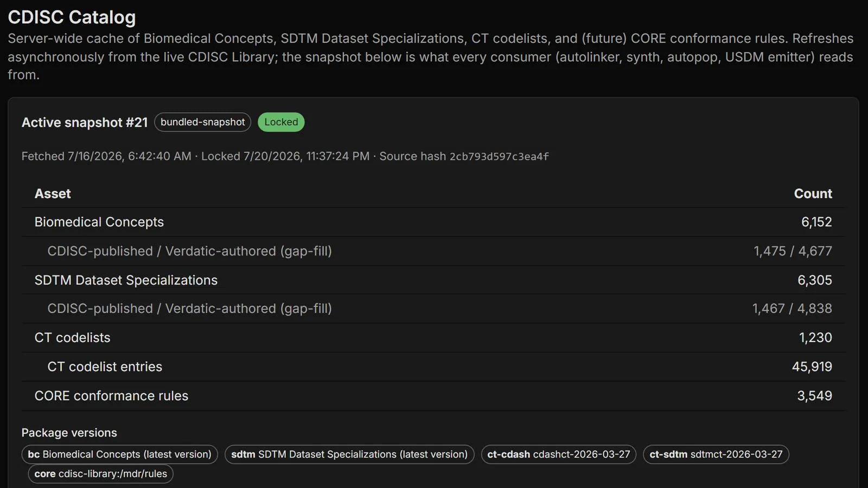
Task: Click the bundled-snapshot badge
Action: (x=203, y=122)
